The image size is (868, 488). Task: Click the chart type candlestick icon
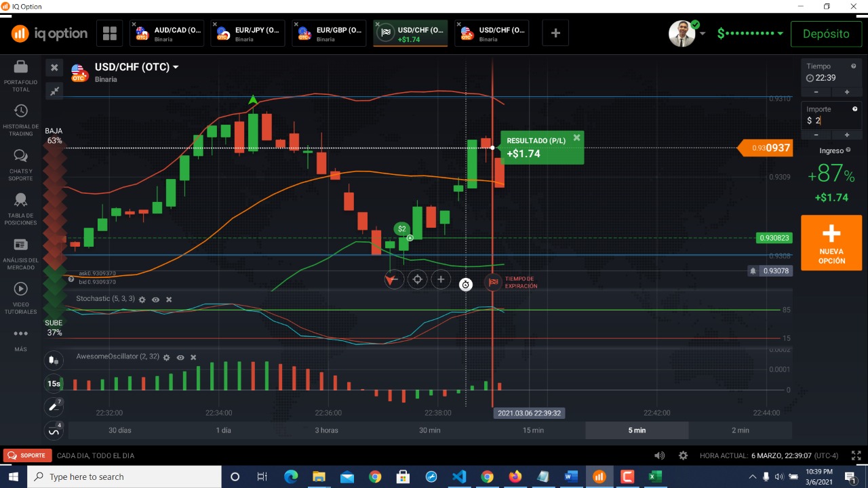[54, 360]
